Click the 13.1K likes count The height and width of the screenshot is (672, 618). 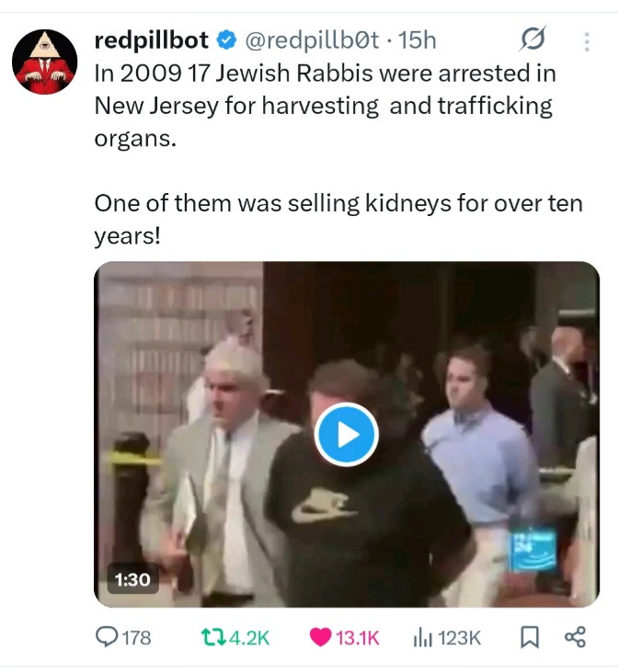(357, 638)
